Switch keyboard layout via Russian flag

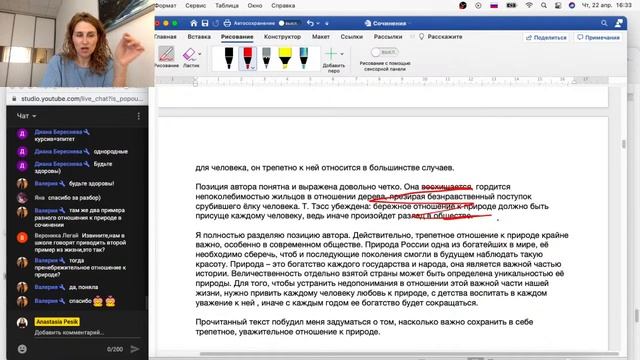[494, 6]
